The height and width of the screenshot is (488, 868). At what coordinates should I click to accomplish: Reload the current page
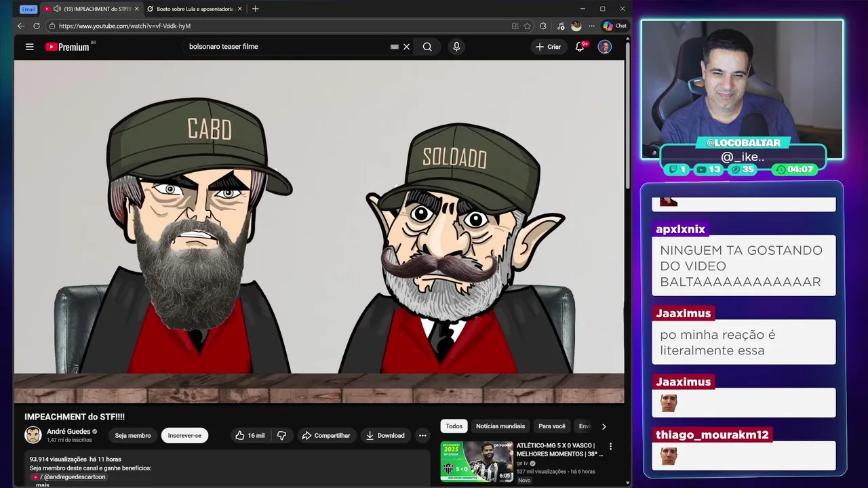point(37,26)
